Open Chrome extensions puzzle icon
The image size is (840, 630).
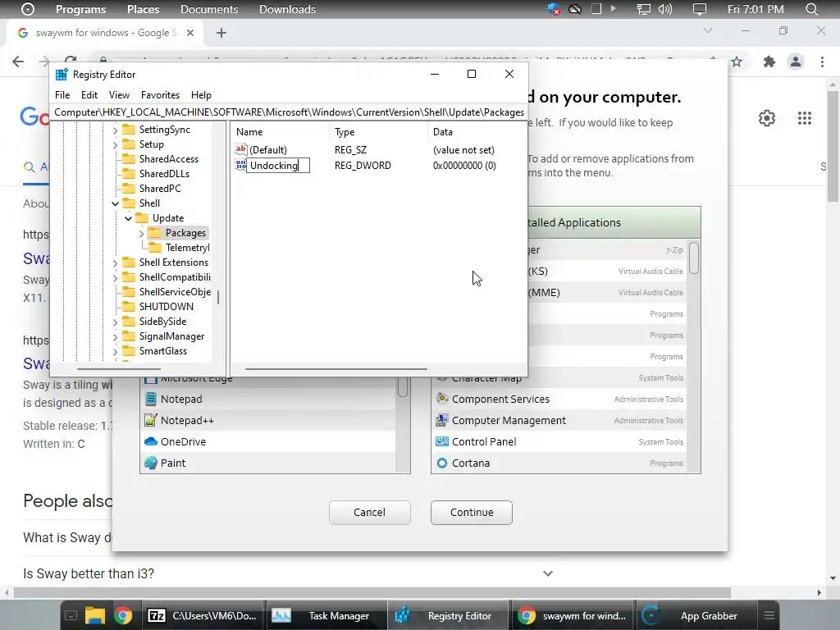769,62
